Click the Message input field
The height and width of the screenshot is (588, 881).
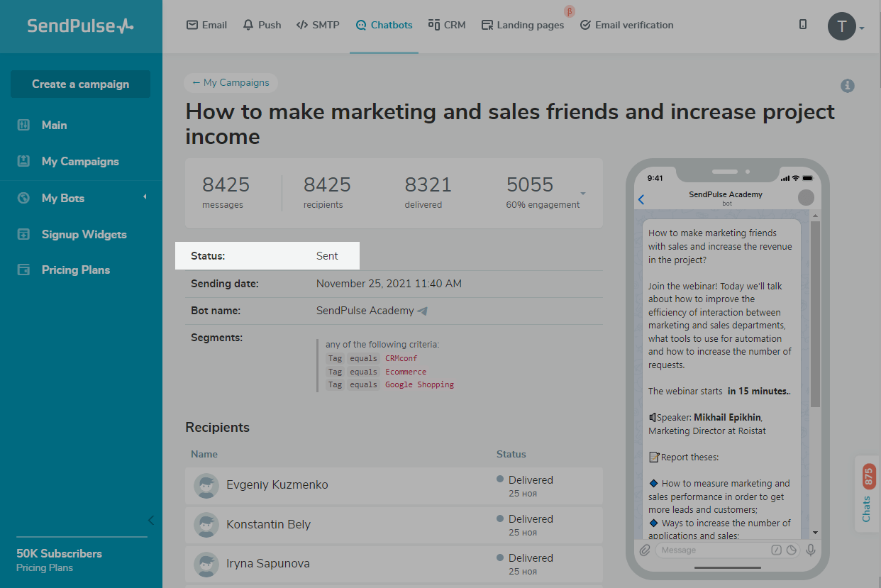[711, 550]
